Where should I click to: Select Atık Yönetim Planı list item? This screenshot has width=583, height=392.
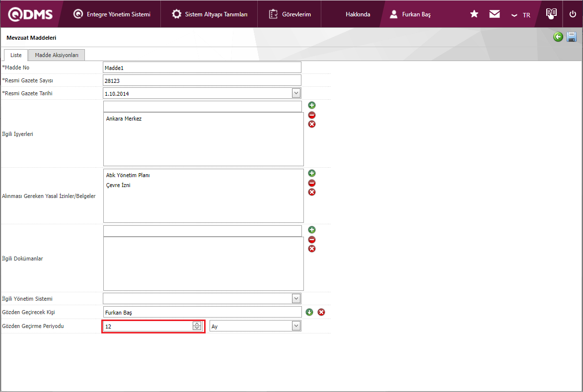click(128, 175)
